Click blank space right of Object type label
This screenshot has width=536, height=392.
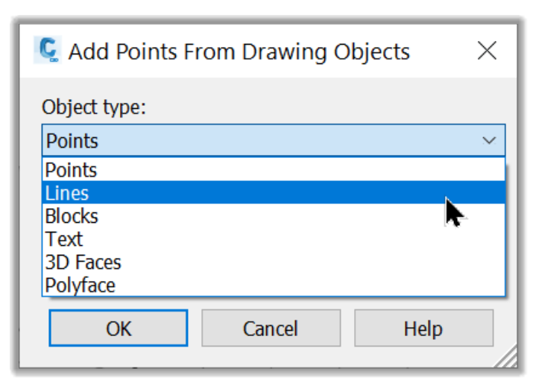click(325, 107)
